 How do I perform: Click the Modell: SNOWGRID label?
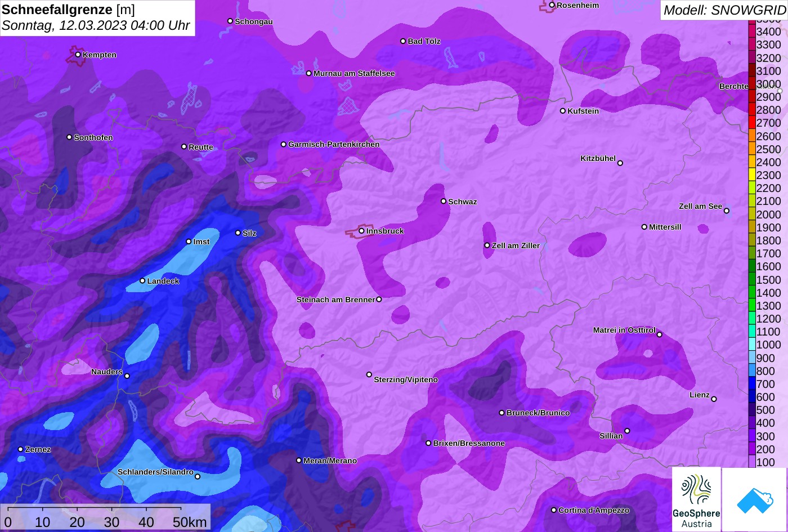point(724,10)
